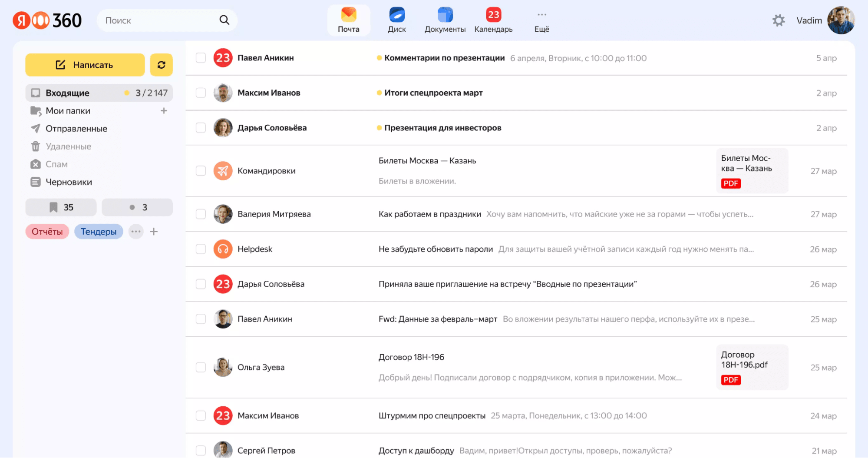Screen dimensions: 868x458
Task: Click the Черновики drafts icon
Action: [36, 182]
